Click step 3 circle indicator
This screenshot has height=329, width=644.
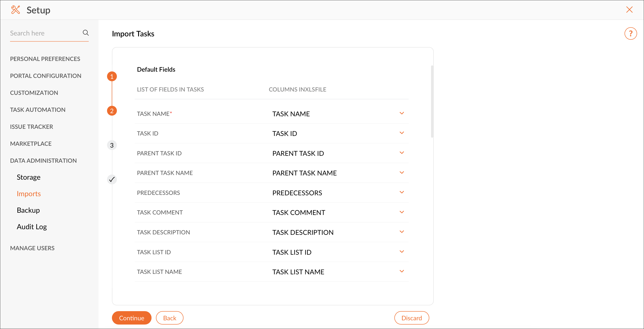pos(112,145)
